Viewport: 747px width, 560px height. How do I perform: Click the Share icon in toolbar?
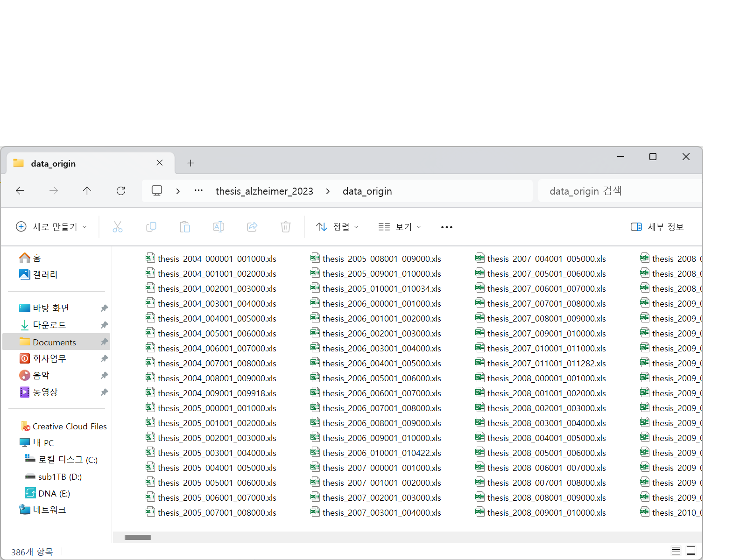tap(252, 227)
